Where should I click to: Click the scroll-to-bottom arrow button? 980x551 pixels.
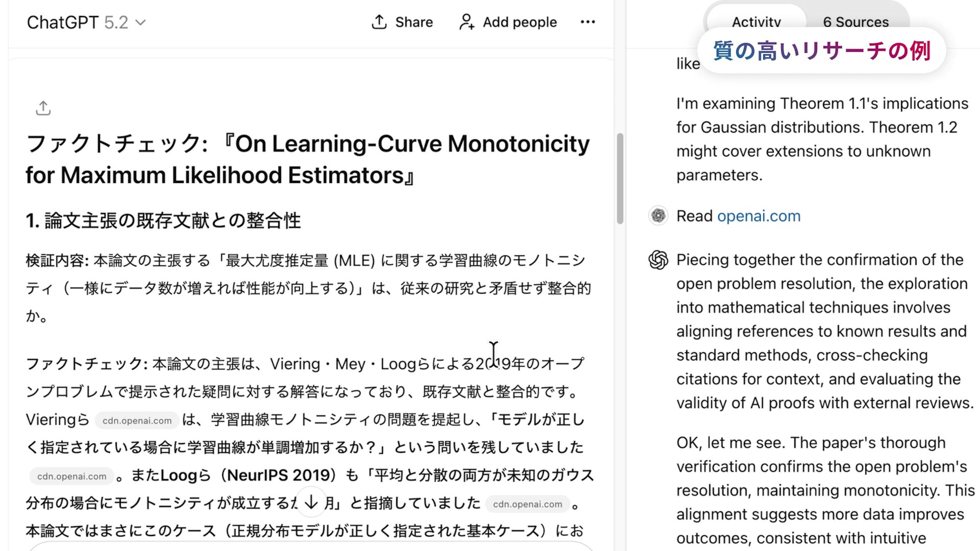(x=311, y=502)
